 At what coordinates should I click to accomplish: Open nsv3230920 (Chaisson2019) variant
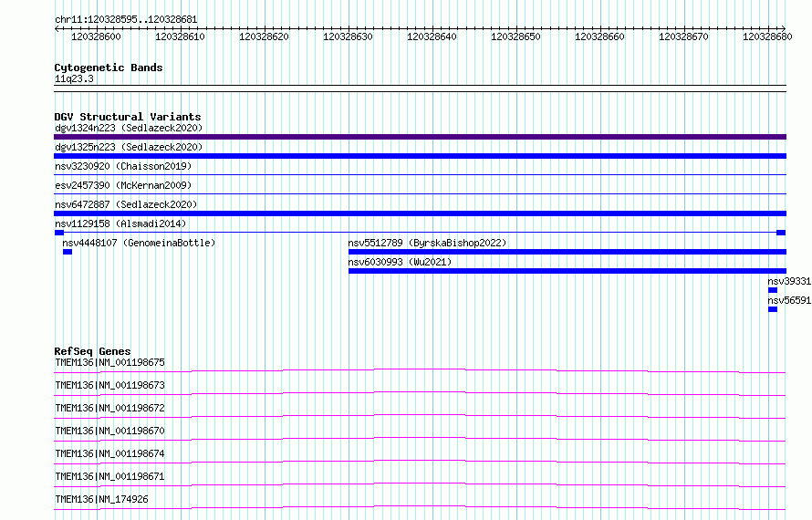tap(123, 166)
